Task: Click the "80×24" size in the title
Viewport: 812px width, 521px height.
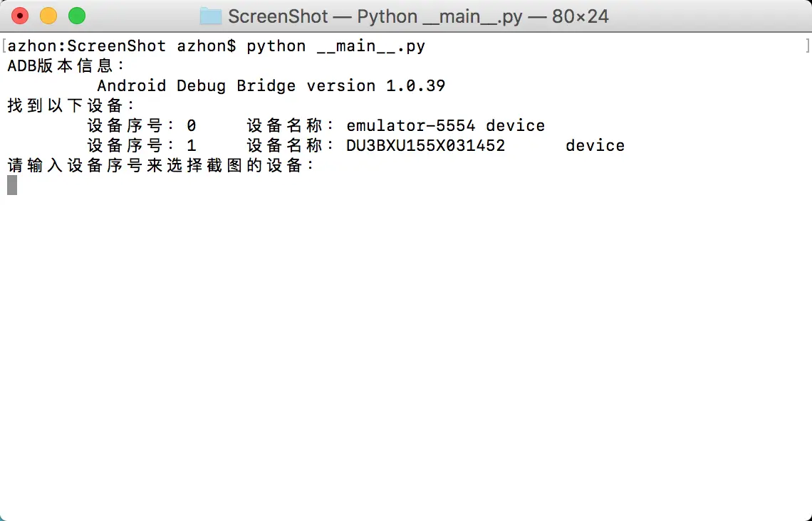Action: (x=581, y=16)
